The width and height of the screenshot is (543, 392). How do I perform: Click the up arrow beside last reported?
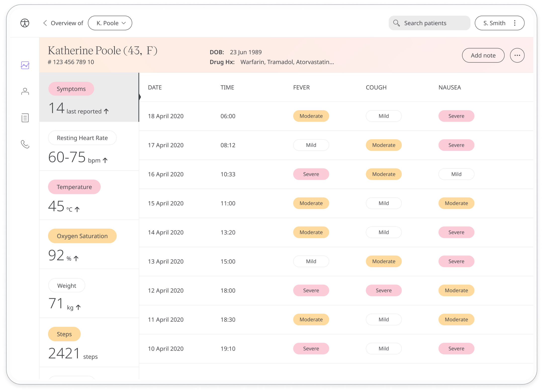tap(106, 111)
